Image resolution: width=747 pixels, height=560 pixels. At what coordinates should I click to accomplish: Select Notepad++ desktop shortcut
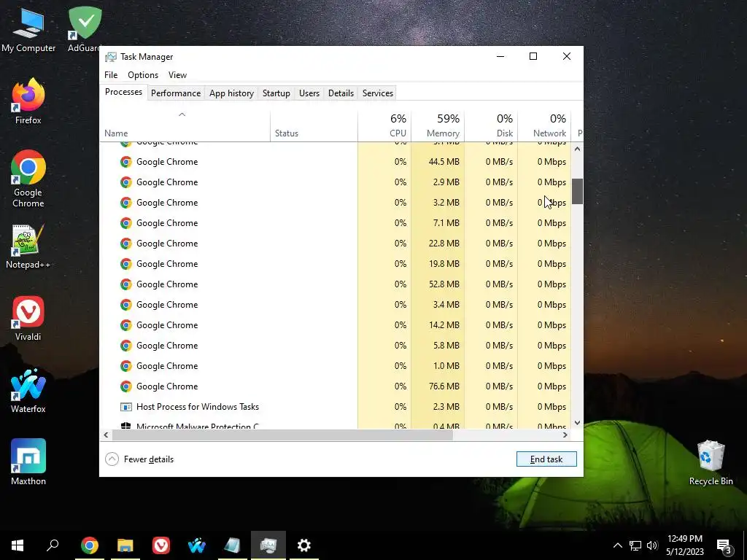point(28,246)
